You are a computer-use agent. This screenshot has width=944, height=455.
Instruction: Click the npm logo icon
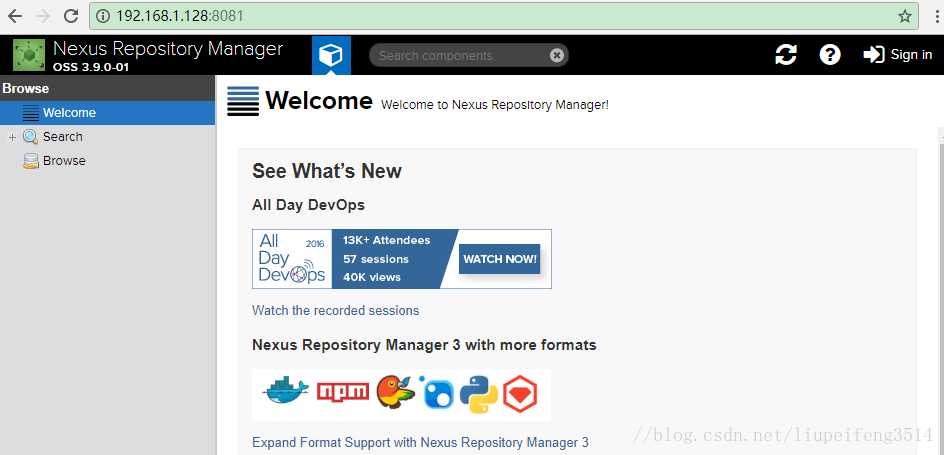343,392
